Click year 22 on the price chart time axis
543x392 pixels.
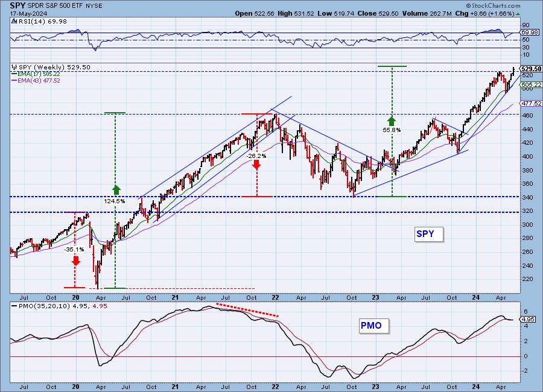point(275,297)
